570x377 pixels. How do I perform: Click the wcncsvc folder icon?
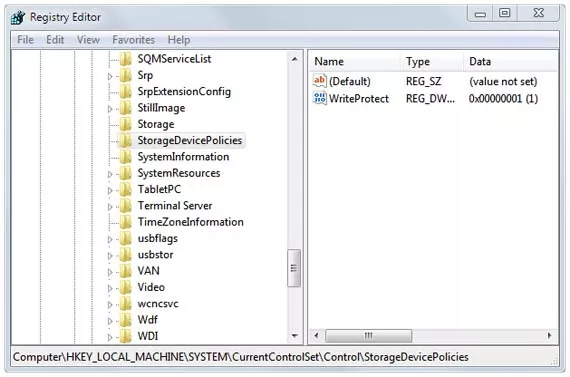125,304
